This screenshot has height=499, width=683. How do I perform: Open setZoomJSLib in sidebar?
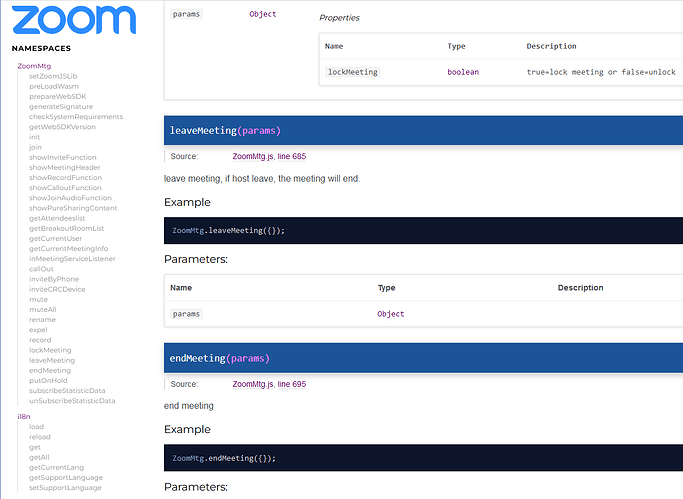[53, 76]
